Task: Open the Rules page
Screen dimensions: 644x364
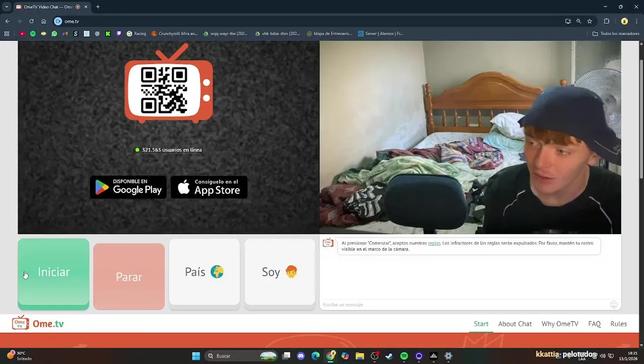Action: [618, 324]
